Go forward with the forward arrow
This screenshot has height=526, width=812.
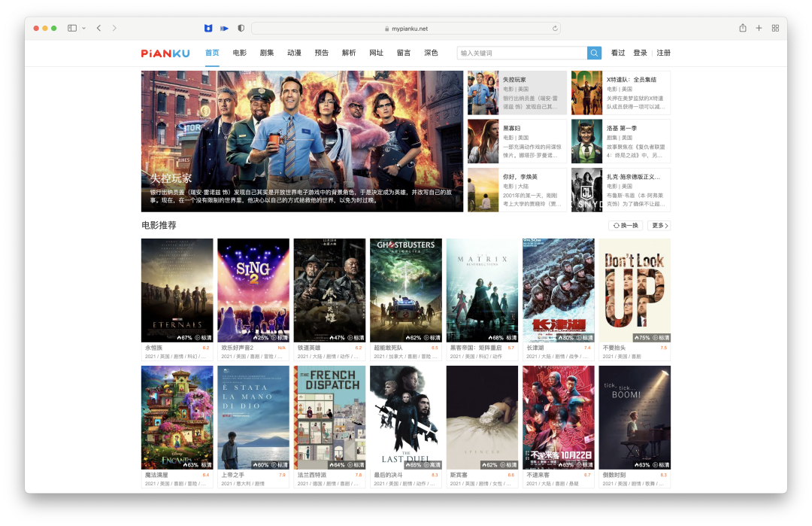[x=114, y=28]
